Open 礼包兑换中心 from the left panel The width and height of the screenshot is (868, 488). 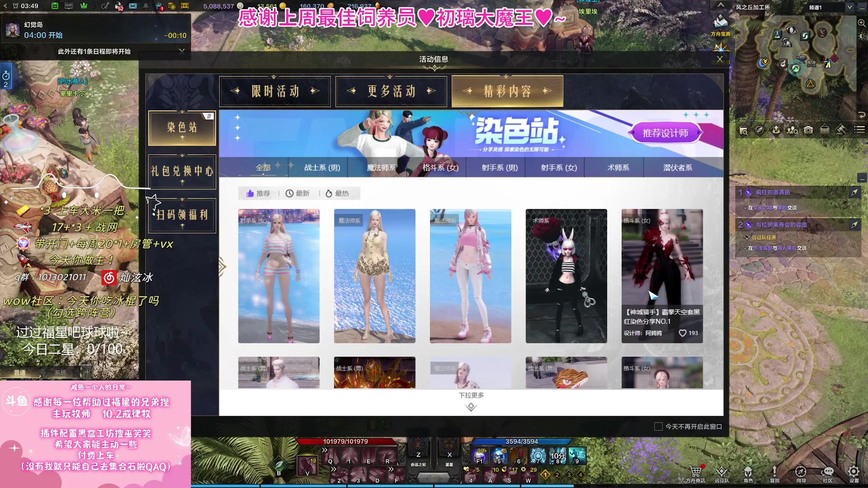click(182, 172)
